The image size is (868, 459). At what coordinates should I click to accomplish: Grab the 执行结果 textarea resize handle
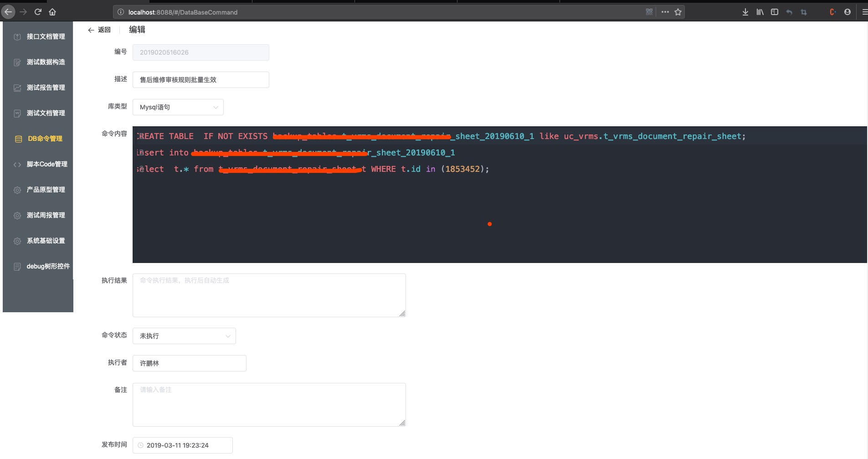point(402,314)
